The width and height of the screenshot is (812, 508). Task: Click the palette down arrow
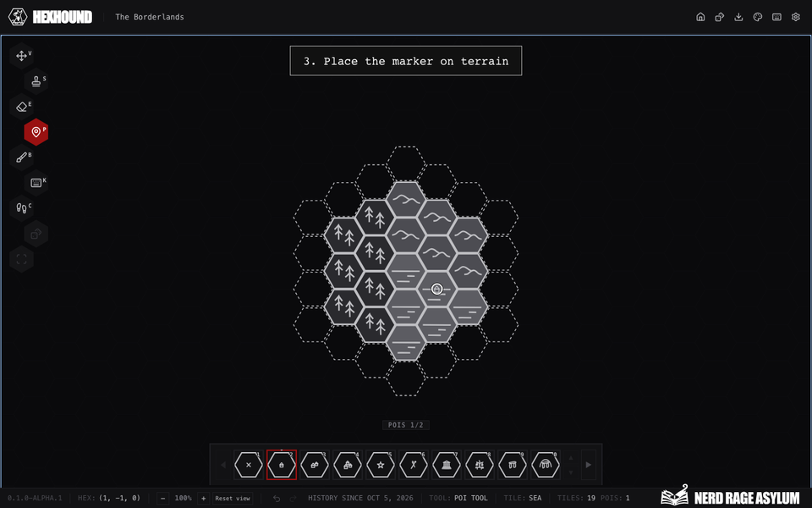tap(571, 472)
